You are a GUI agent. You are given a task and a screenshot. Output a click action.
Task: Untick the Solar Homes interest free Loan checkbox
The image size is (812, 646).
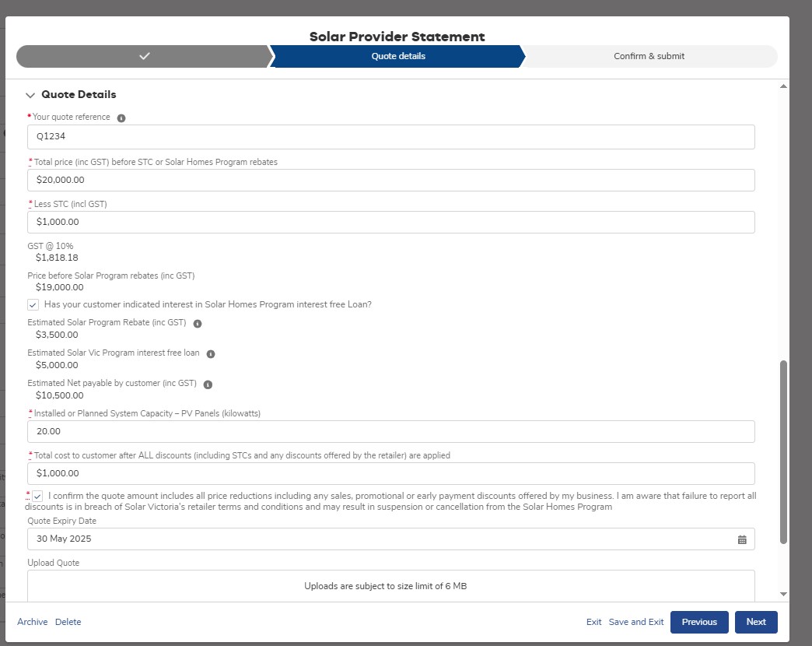[x=33, y=304]
